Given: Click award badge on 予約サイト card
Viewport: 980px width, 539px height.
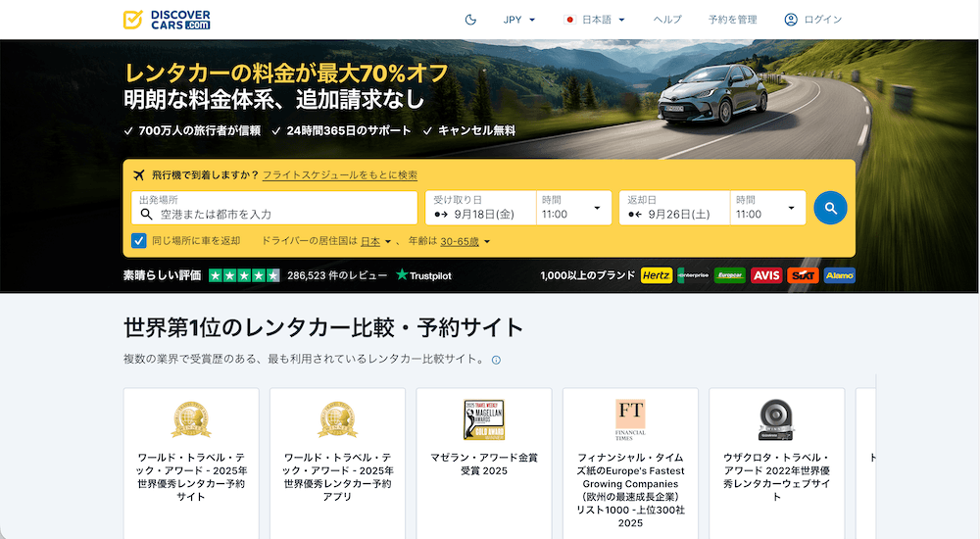Looking at the screenshot, I should [191, 419].
